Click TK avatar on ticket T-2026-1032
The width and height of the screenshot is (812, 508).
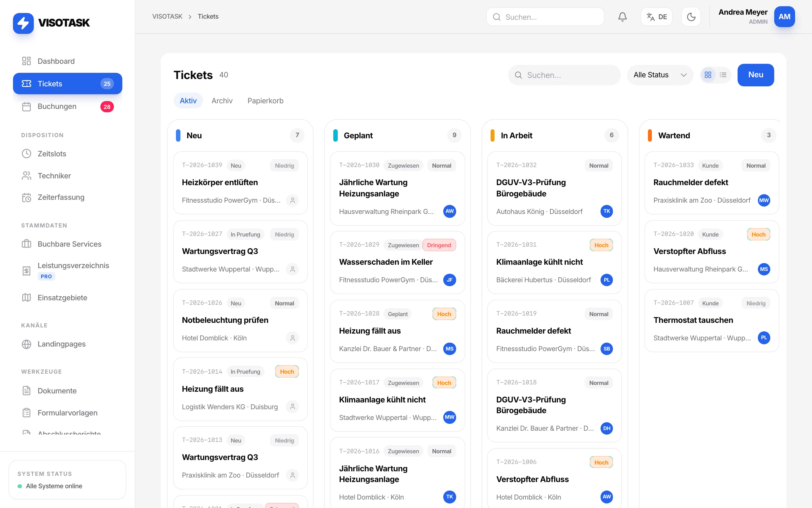click(x=607, y=211)
